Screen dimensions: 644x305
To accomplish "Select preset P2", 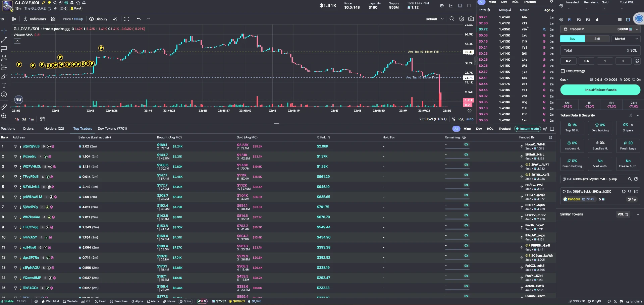I will tap(579, 20).
